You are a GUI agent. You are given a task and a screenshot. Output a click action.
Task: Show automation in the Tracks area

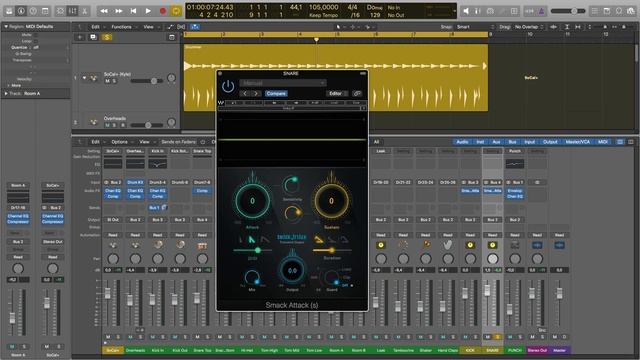(170, 27)
